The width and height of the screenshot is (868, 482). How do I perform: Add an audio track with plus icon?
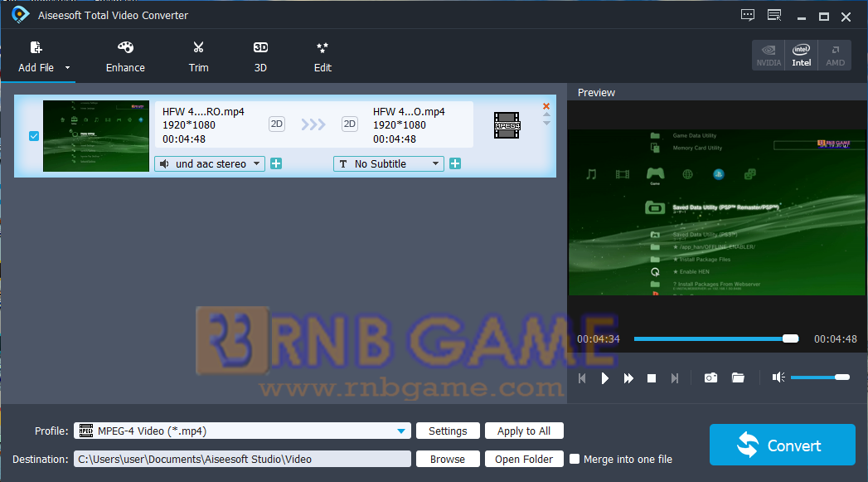[276, 163]
